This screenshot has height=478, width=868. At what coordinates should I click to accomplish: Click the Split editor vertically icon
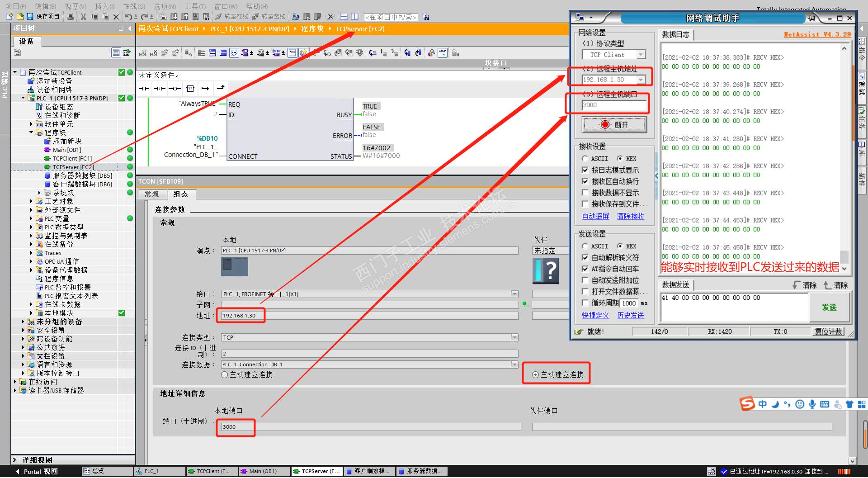[355, 16]
